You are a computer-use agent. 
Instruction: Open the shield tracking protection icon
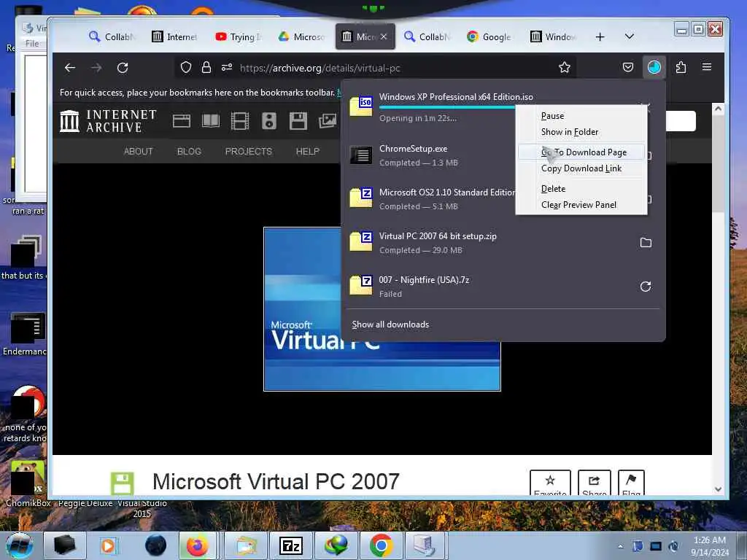[186, 68]
